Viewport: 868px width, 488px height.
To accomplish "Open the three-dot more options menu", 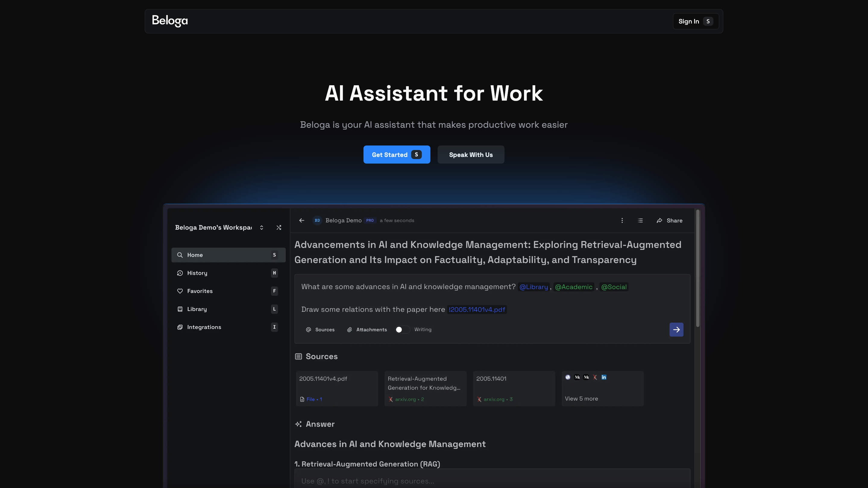I will coord(622,220).
